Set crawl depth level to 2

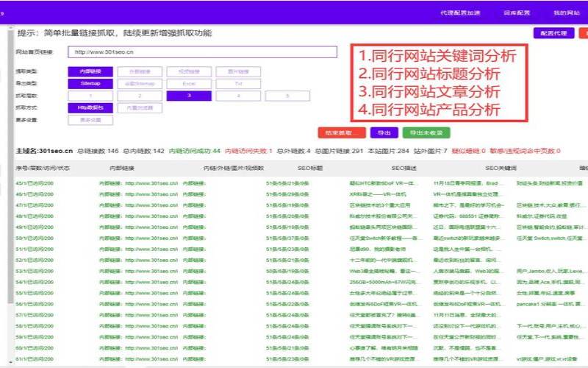pos(140,96)
